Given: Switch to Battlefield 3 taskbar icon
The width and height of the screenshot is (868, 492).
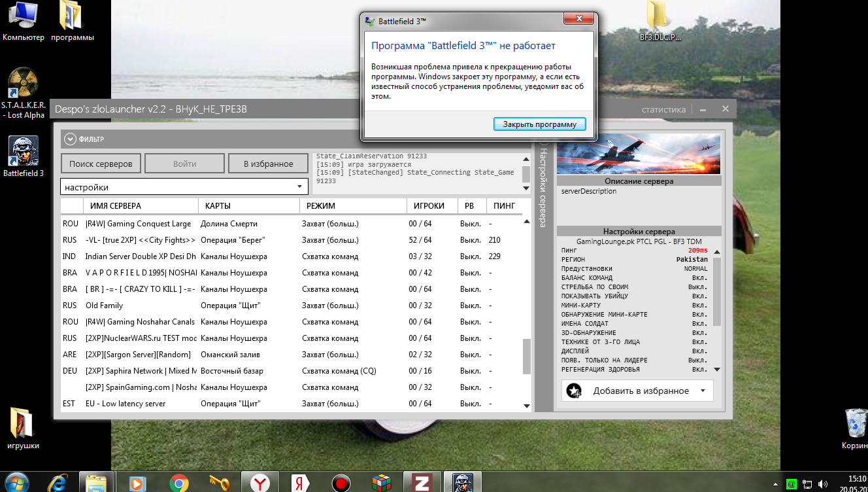Looking at the screenshot, I should (x=462, y=483).
